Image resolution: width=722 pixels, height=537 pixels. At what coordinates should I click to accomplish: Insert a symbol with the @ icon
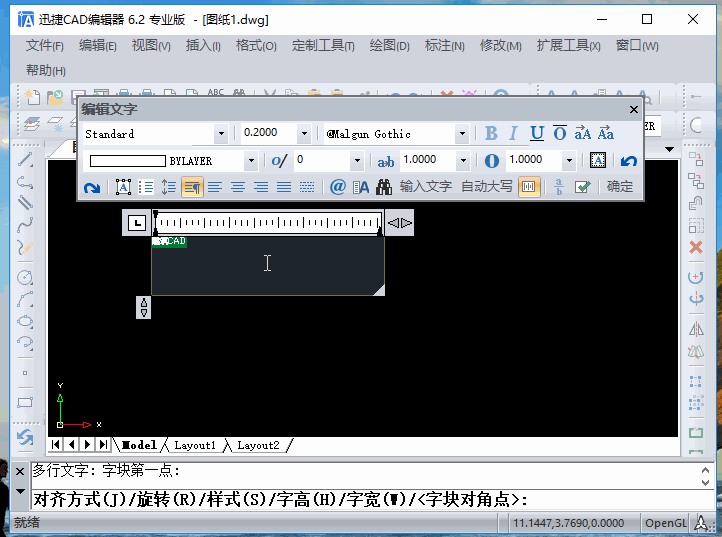pyautogui.click(x=338, y=187)
